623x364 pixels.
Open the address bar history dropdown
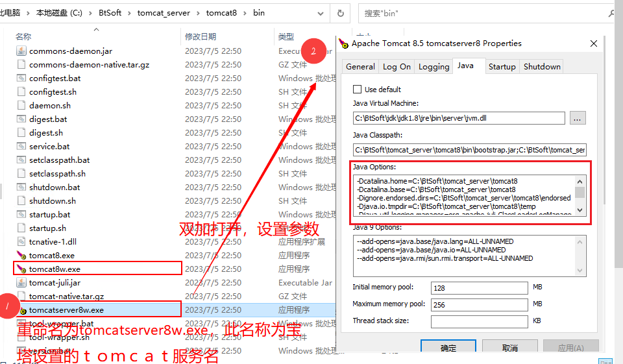pyautogui.click(x=320, y=14)
